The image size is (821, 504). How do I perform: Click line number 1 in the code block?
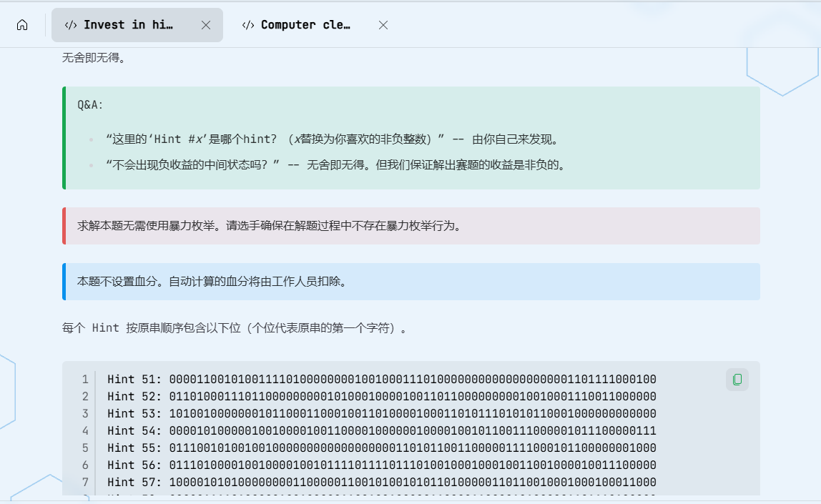click(85, 379)
